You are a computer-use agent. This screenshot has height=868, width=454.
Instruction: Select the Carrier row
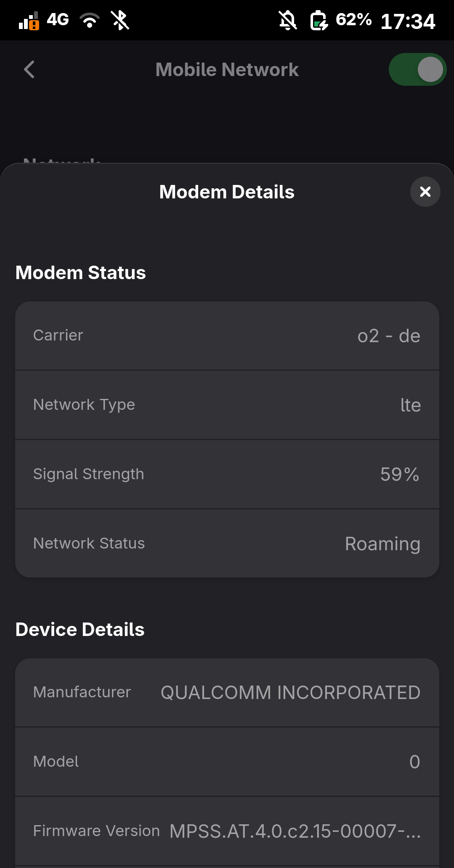(227, 335)
